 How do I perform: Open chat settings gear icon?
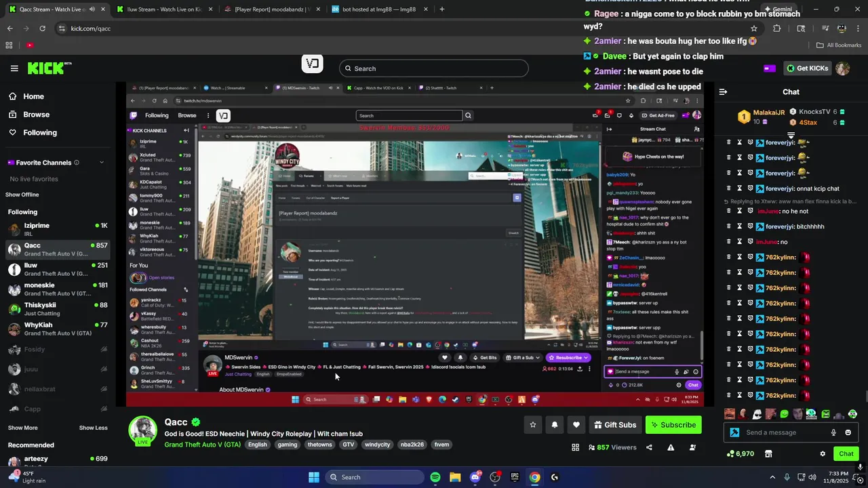coord(823,453)
